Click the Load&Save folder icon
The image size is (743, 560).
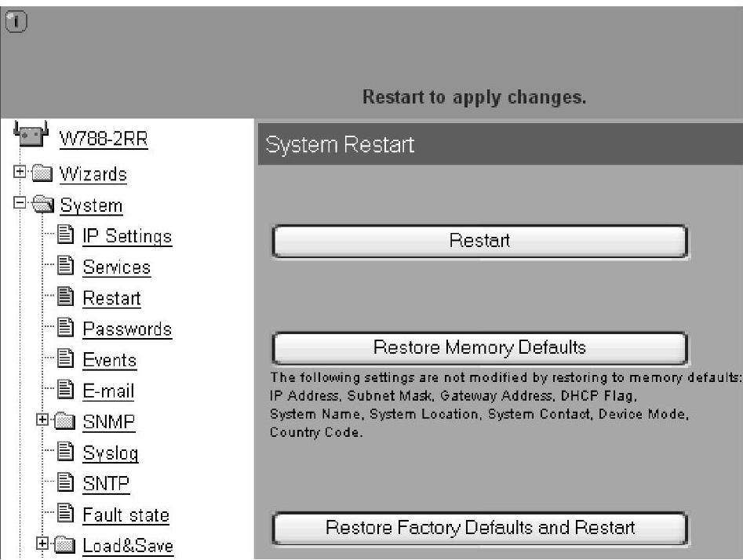[64, 545]
